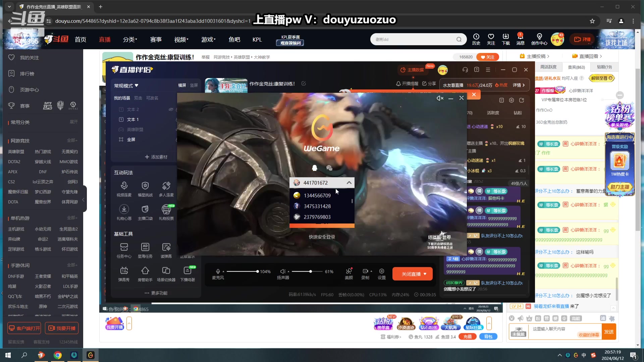
Task: Open customer service headset icon
Action: pyautogui.click(x=465, y=70)
